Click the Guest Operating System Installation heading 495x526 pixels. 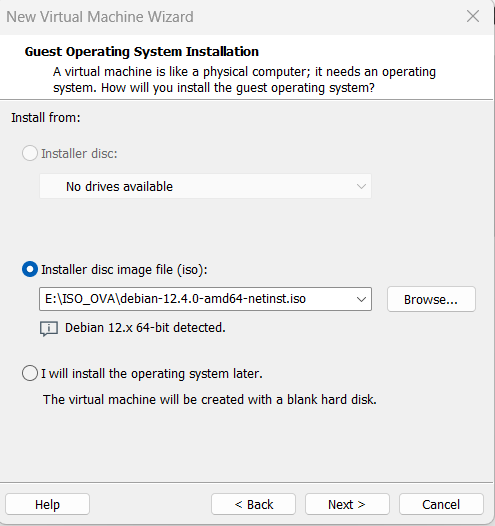point(142,52)
